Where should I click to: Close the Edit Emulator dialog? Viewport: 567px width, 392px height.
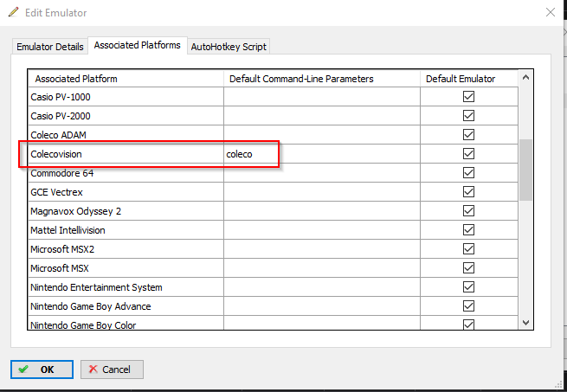(x=551, y=12)
